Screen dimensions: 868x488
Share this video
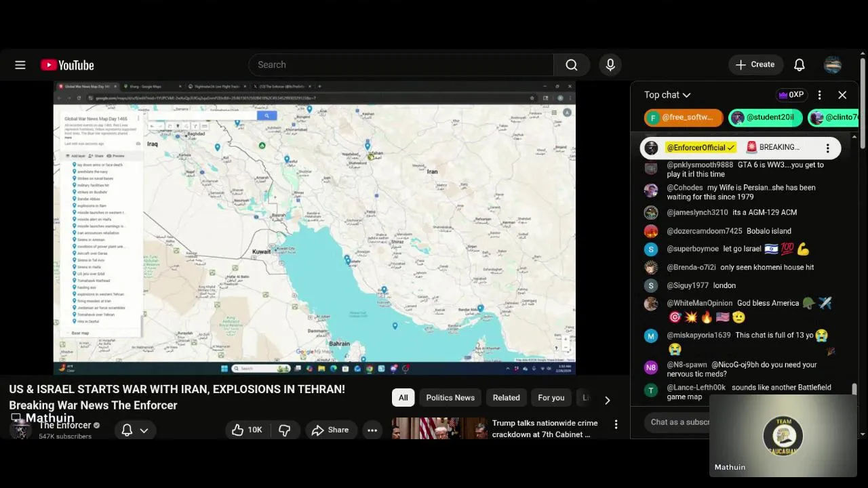click(330, 430)
